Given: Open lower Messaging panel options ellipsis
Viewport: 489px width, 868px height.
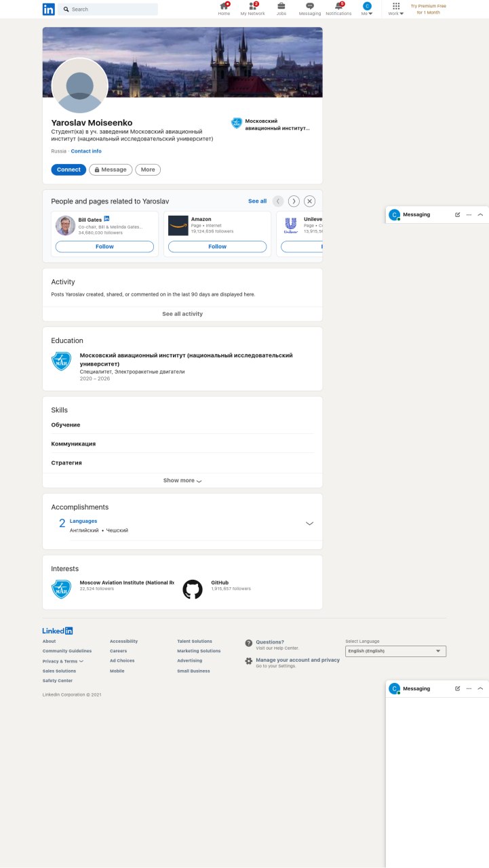Looking at the screenshot, I should [x=469, y=688].
